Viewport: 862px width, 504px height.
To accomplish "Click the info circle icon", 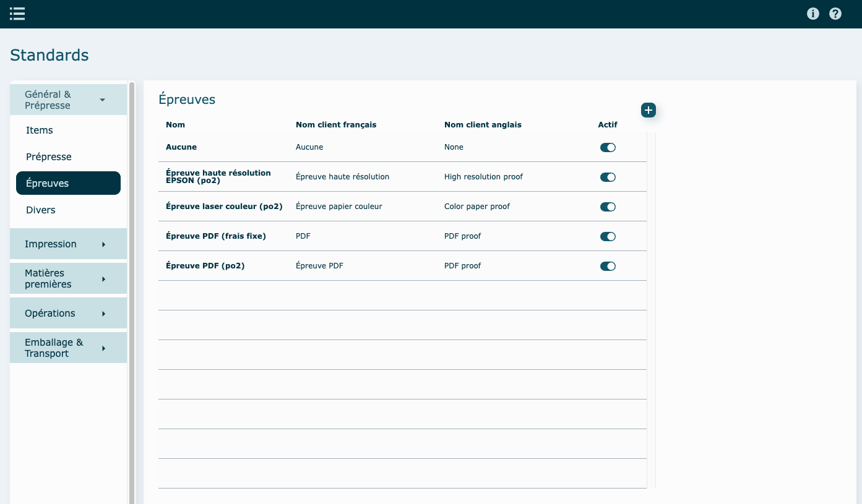I will (813, 14).
